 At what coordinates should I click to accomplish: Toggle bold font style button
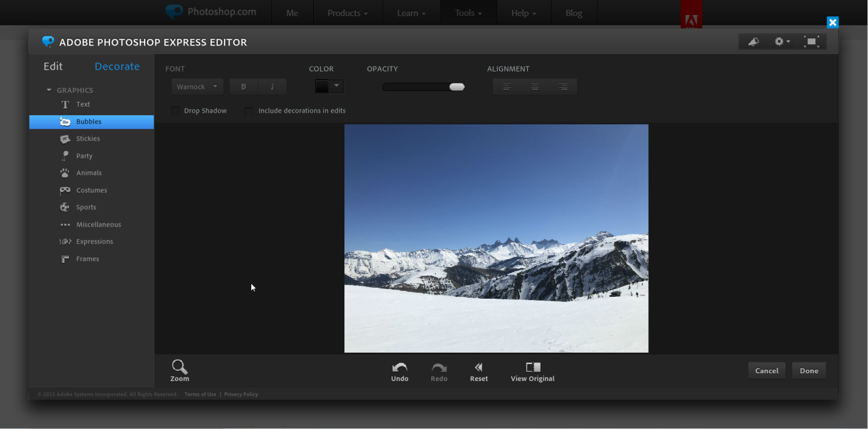pos(244,87)
